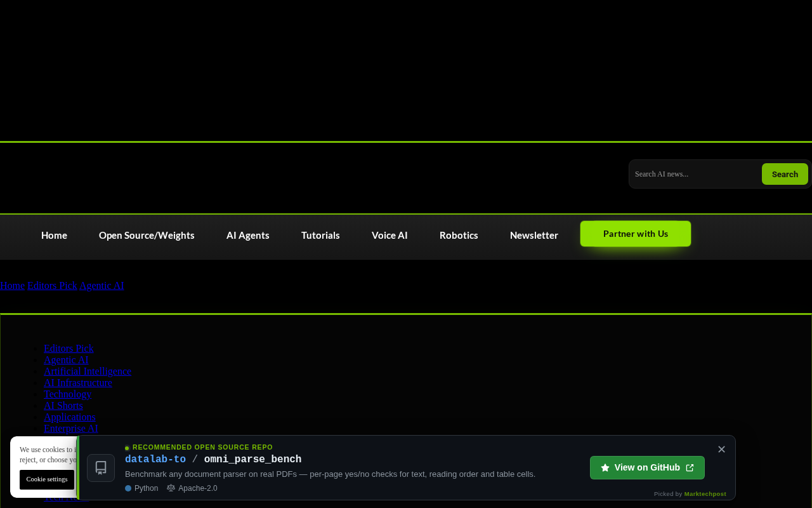
Task: Open the datalab-to owner link
Action: (x=155, y=460)
